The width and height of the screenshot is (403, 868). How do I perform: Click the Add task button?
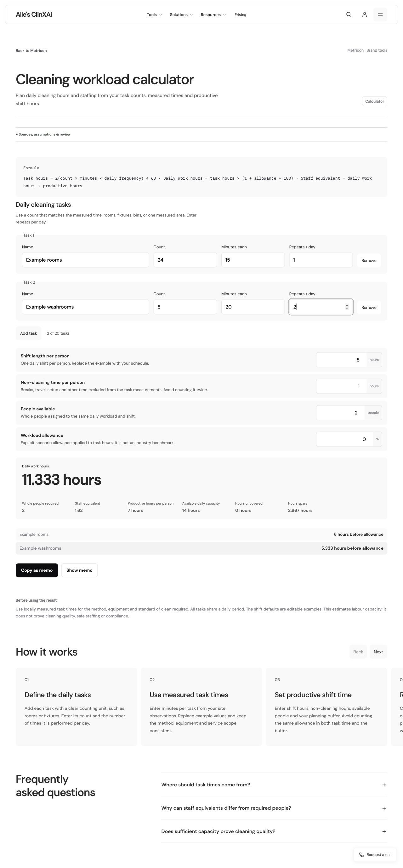click(x=29, y=333)
